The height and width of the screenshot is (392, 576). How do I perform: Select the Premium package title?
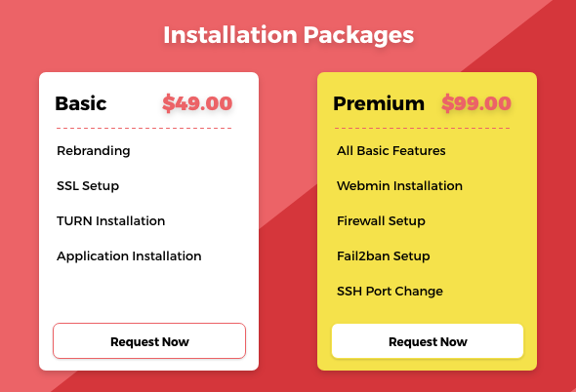(379, 103)
